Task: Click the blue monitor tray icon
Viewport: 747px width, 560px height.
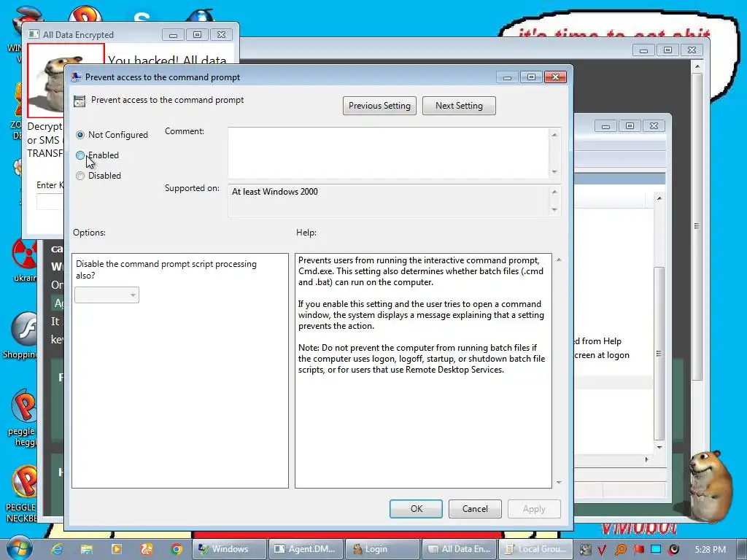Action: point(656,550)
